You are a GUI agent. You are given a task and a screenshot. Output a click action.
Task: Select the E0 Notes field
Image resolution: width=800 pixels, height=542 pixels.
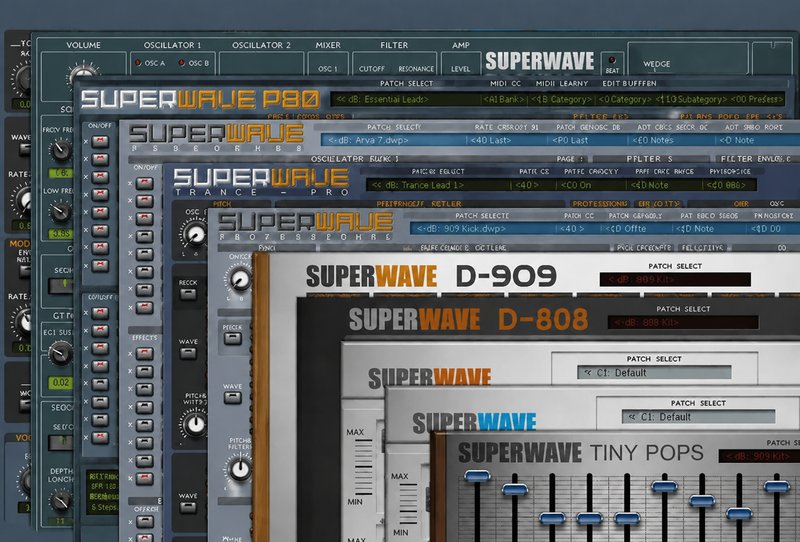click(670, 140)
